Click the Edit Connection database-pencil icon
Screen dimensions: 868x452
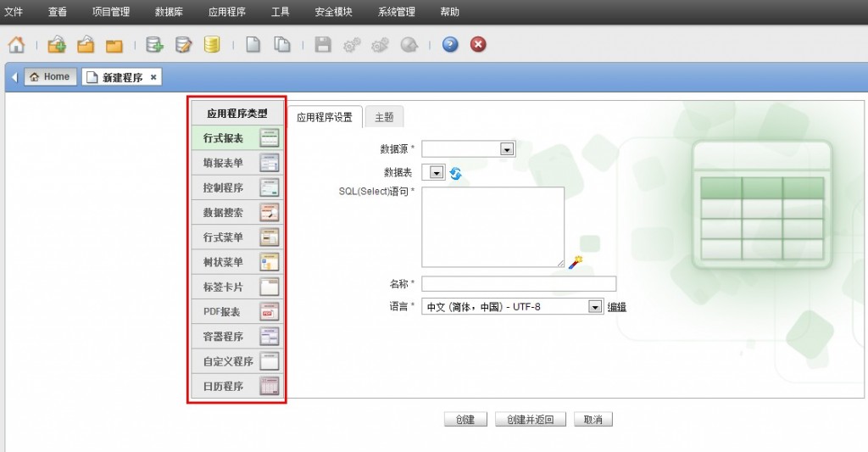pyautogui.click(x=183, y=45)
